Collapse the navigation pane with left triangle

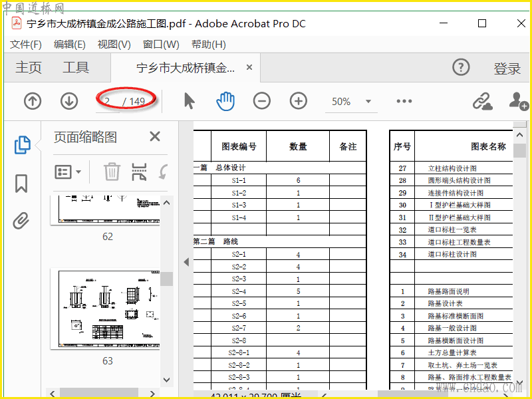pyautogui.click(x=186, y=262)
